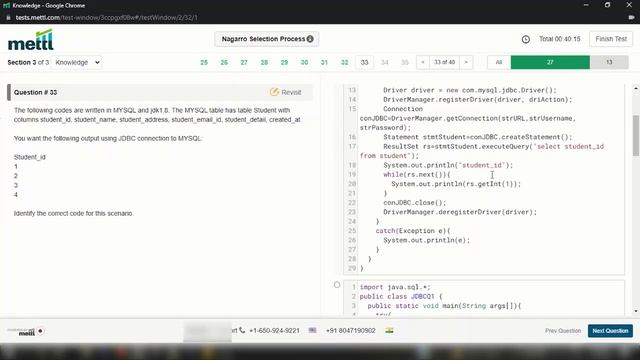
Task: Click the Mettl logo
Action: (31, 40)
